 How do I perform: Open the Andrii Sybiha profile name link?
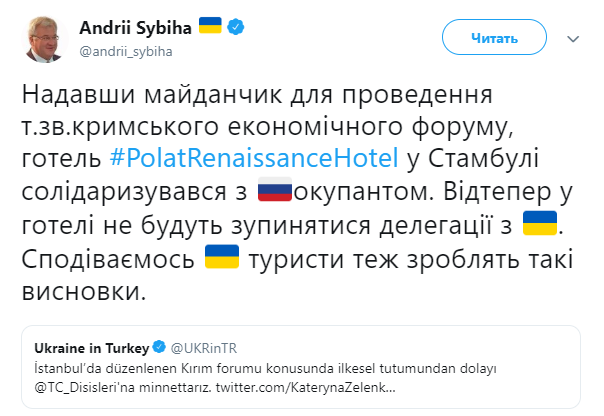click(132, 23)
